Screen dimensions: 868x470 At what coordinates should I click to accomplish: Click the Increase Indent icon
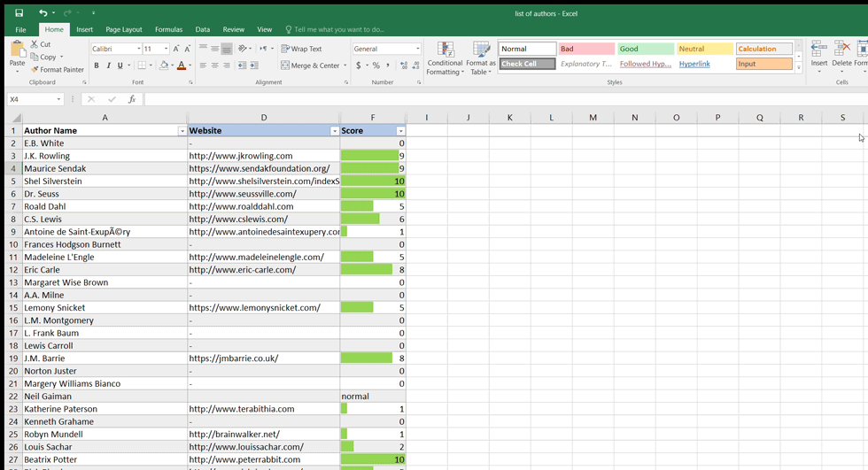pos(254,65)
